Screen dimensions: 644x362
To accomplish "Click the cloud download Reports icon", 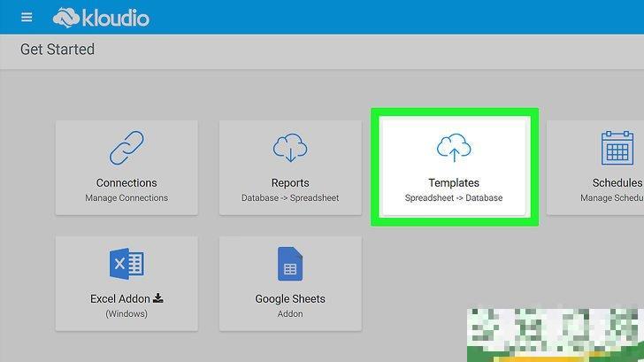I will pos(290,148).
